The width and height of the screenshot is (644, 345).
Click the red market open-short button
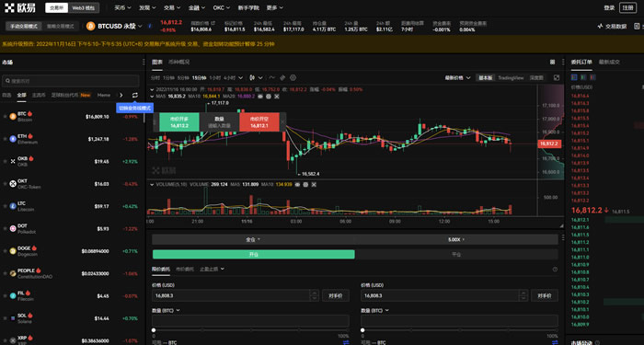tap(259, 122)
